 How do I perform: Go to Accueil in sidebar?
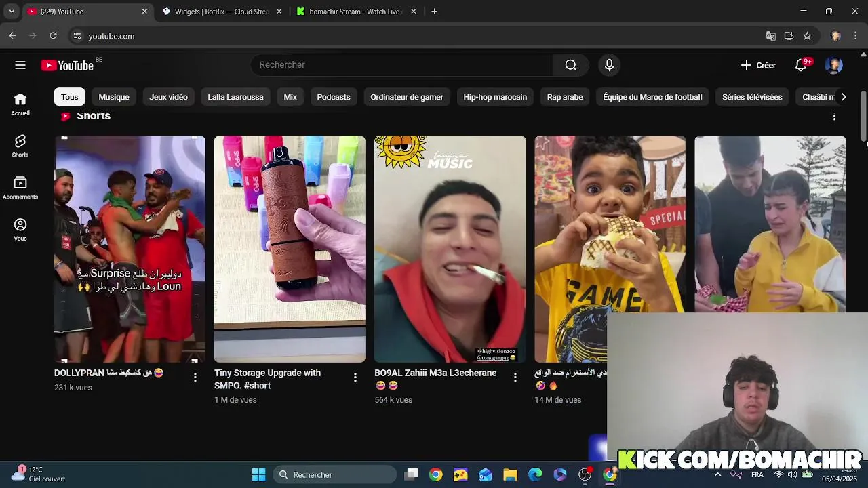[20, 104]
